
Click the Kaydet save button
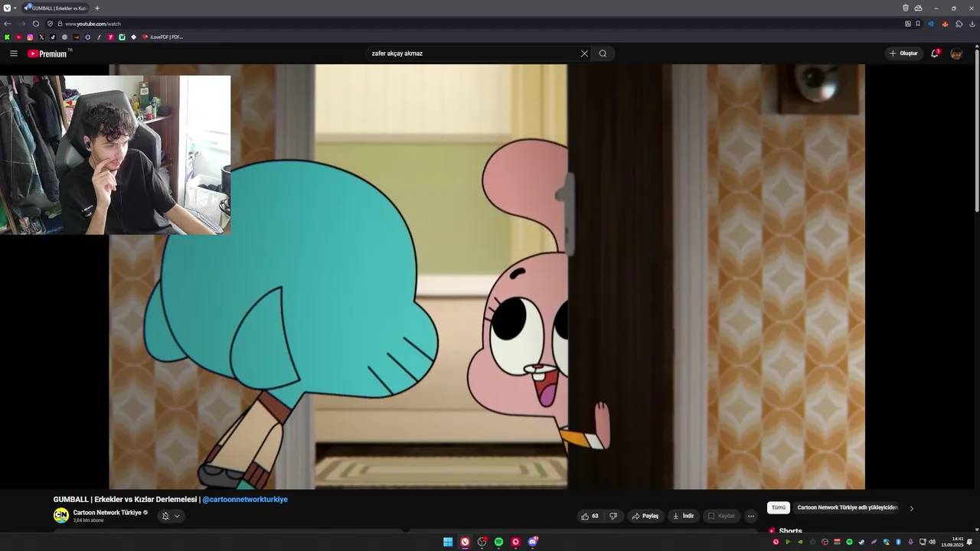(721, 516)
